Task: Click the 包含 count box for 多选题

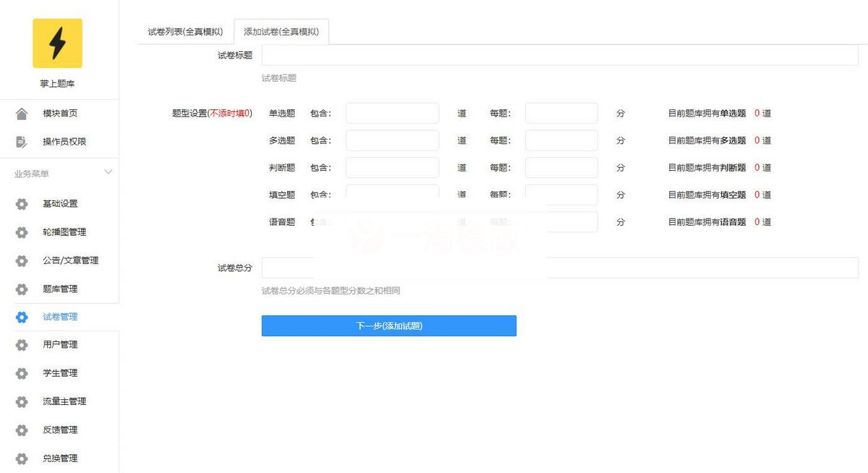Action: point(391,140)
